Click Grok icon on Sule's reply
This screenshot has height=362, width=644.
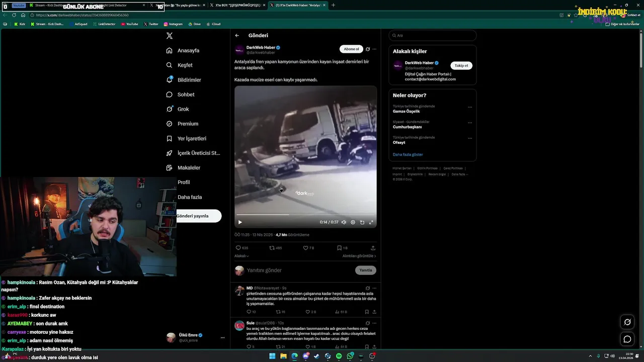click(368, 323)
